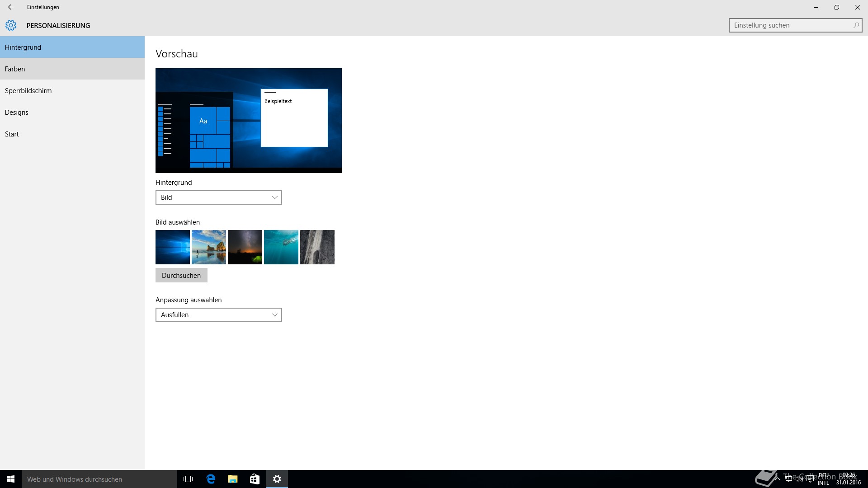The width and height of the screenshot is (868, 488).
Task: Click the Personalisierung gear icon
Action: [11, 25]
